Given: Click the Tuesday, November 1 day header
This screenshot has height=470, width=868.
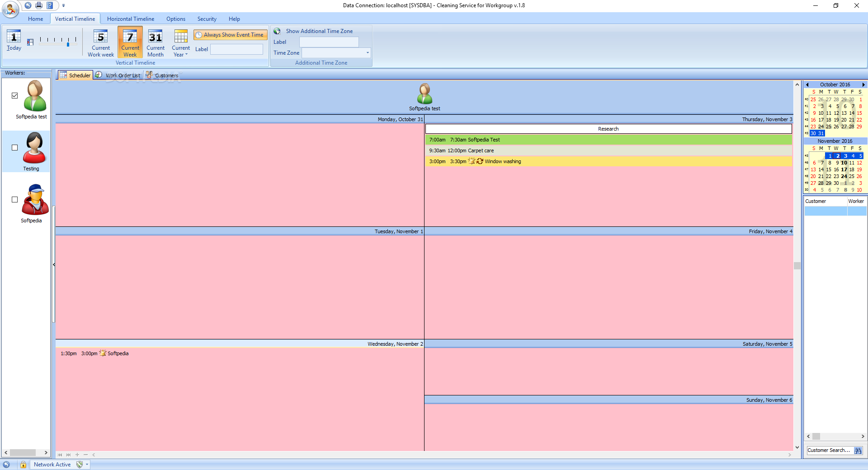Looking at the screenshot, I should tap(240, 231).
